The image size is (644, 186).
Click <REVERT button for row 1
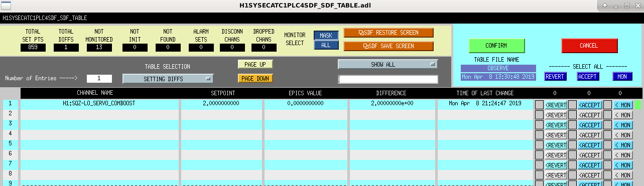coord(556,105)
